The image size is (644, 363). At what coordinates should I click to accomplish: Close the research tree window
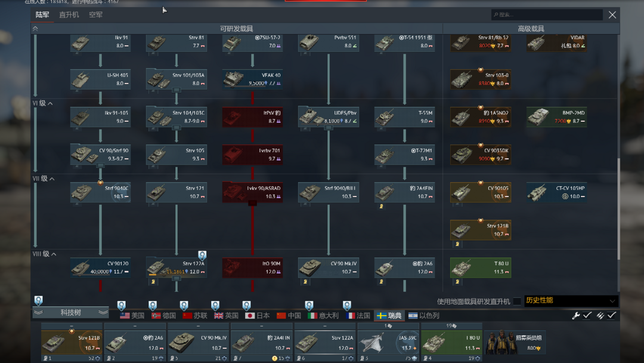click(612, 15)
